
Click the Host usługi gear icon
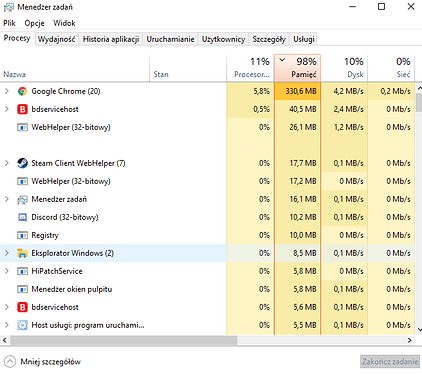point(22,325)
